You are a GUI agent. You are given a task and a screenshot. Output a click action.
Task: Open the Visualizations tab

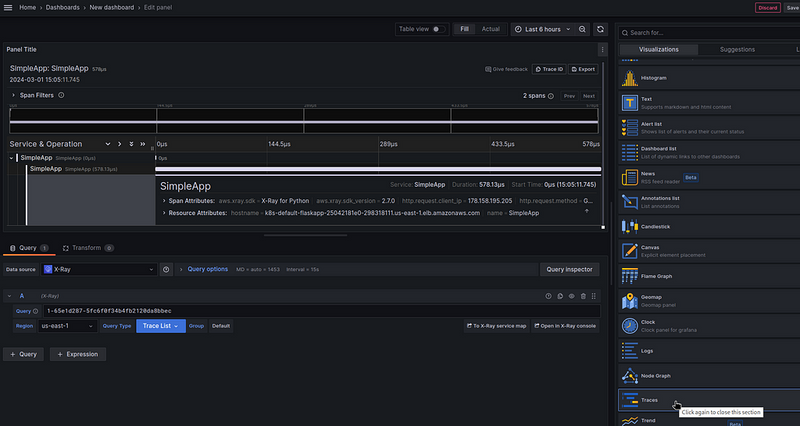(659, 49)
